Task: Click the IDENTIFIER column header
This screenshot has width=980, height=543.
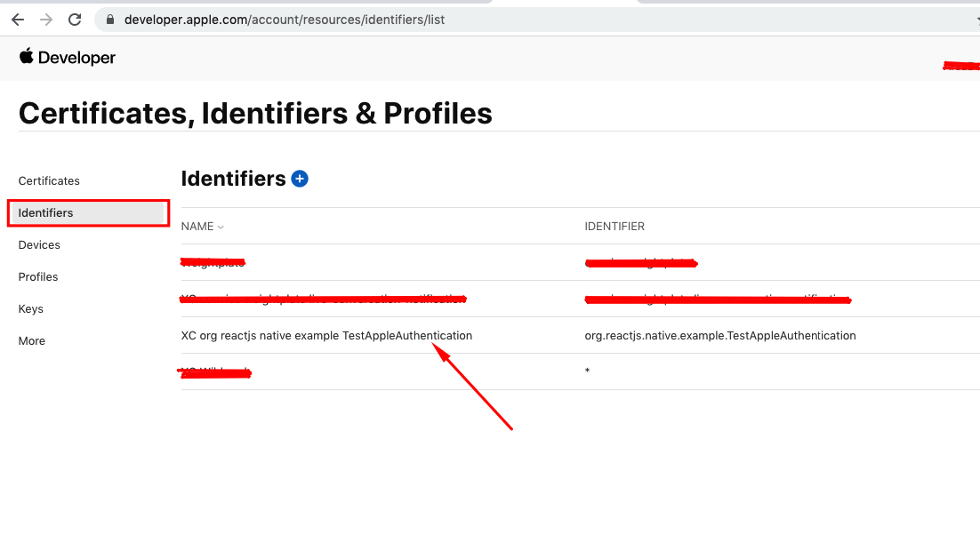Action: click(x=615, y=227)
